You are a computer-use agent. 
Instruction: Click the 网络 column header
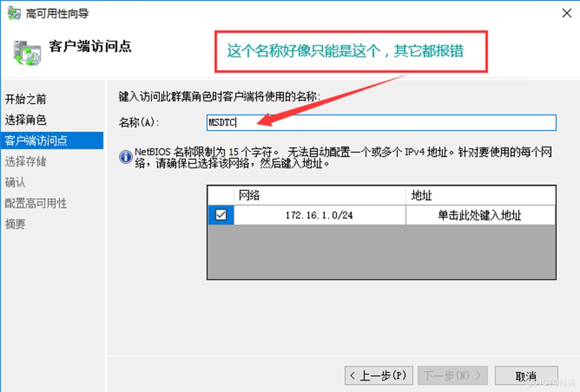(318, 195)
